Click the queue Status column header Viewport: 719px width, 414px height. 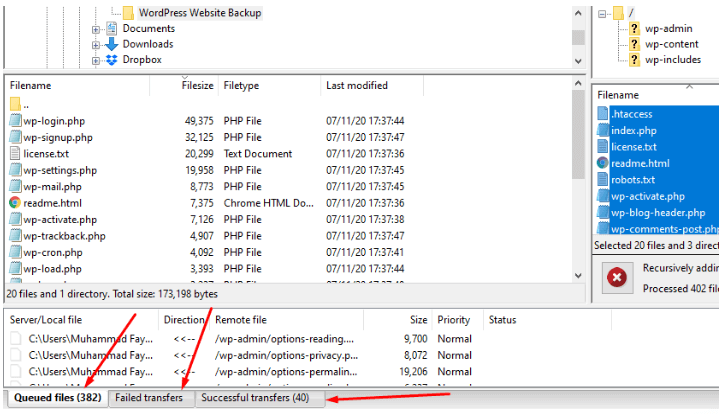click(548, 320)
